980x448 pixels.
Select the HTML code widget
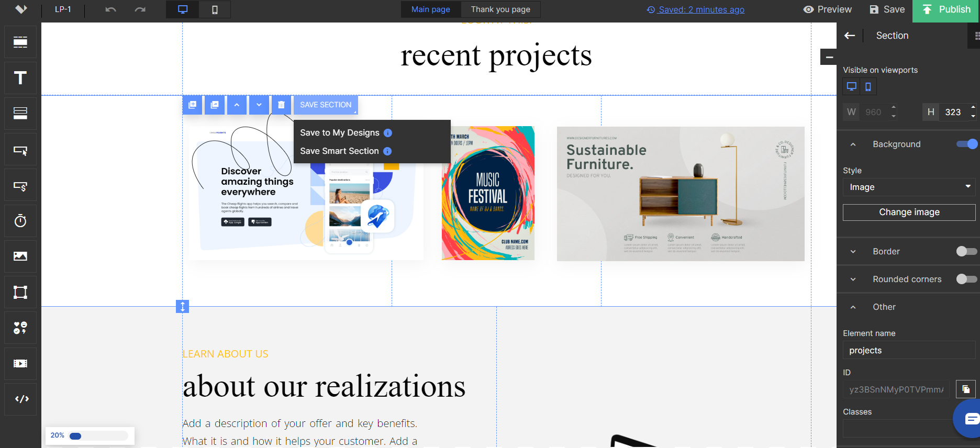[20, 399]
